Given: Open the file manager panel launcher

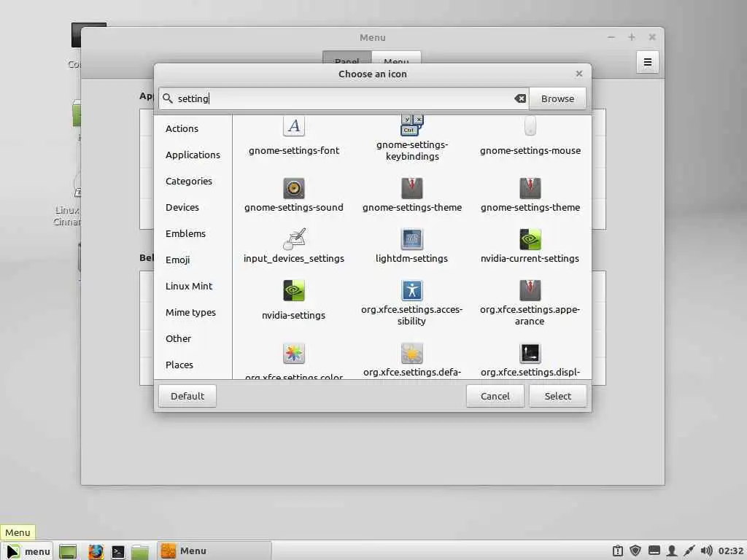Looking at the screenshot, I should (x=140, y=552).
